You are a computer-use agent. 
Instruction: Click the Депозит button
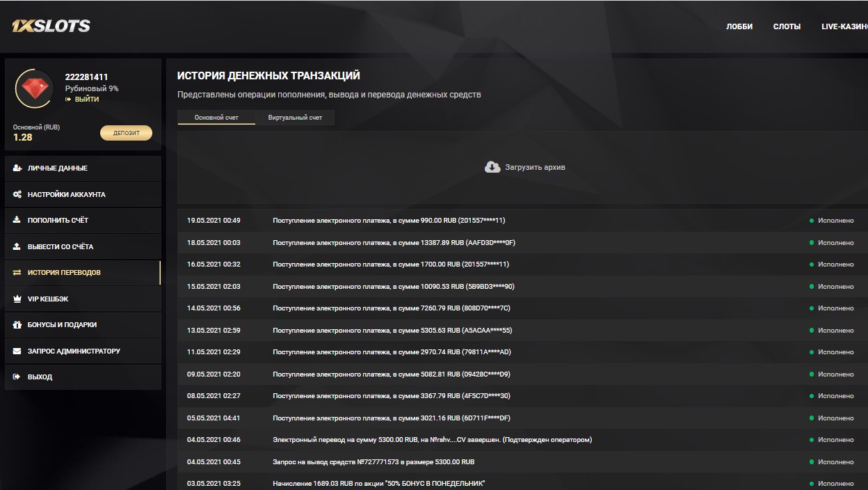pos(126,132)
